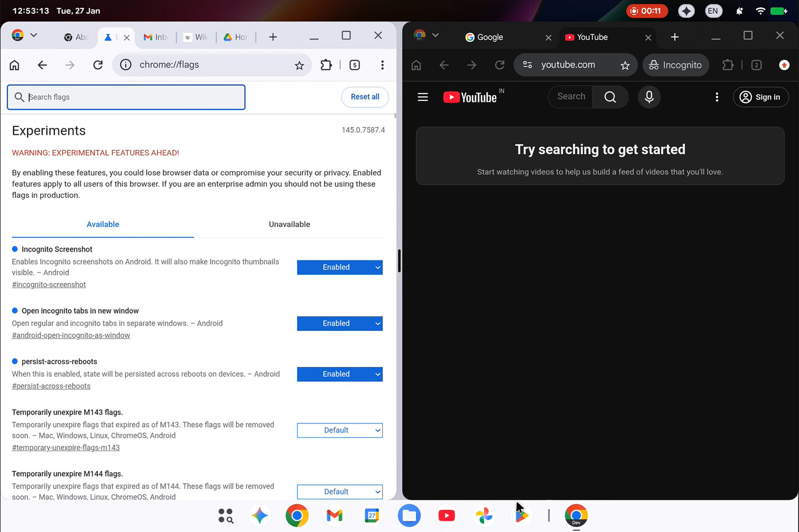Viewport: 799px width, 532px height.
Task: Click Sign in on YouTube
Action: tap(761, 97)
